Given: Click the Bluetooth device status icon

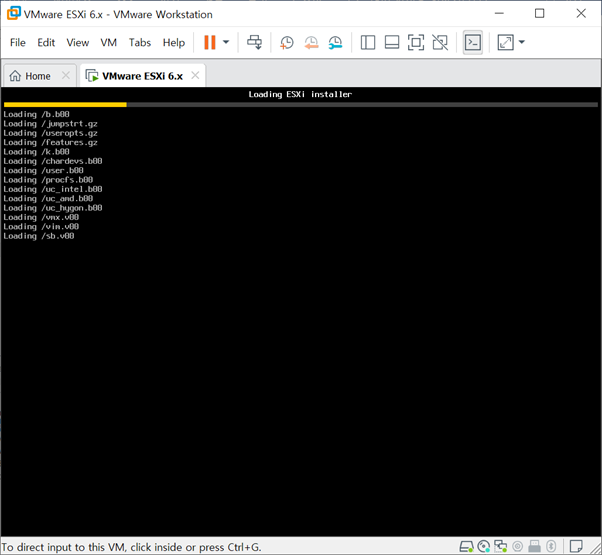Looking at the screenshot, I should [x=551, y=546].
